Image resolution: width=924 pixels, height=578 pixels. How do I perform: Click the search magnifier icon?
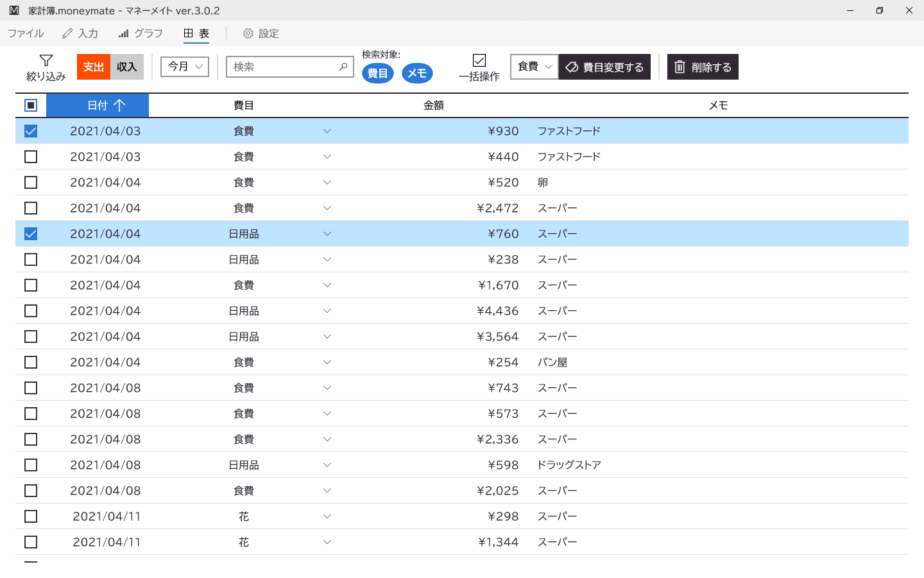(x=343, y=67)
